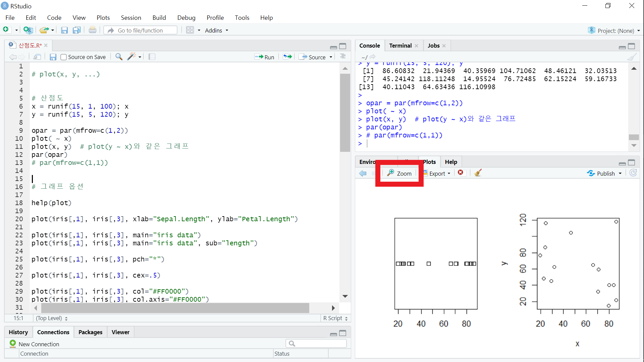Click the Compile Report notebook icon
This screenshot has height=362, width=644.
(152, 57)
